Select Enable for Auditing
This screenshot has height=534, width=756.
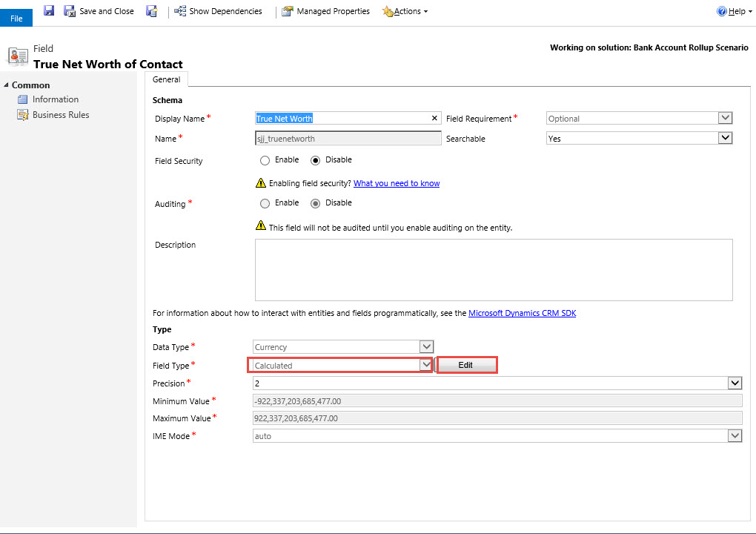[265, 203]
